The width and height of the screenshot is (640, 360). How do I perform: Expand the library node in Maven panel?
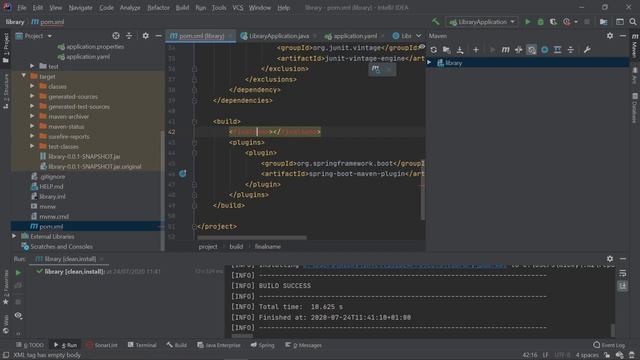(x=429, y=62)
